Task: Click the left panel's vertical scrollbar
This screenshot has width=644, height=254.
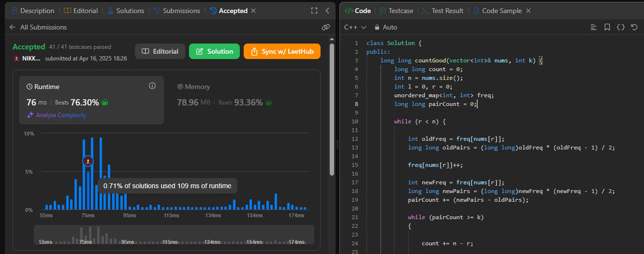Action: click(x=332, y=109)
